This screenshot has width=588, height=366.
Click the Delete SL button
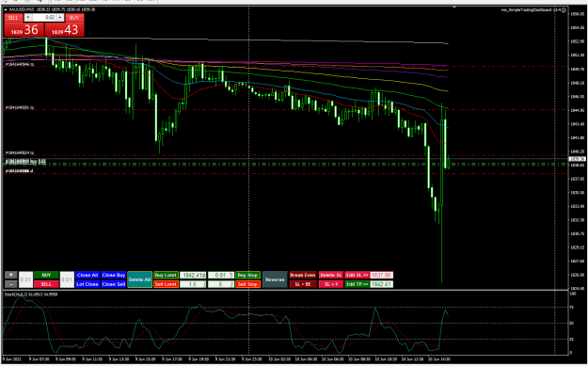coord(331,275)
